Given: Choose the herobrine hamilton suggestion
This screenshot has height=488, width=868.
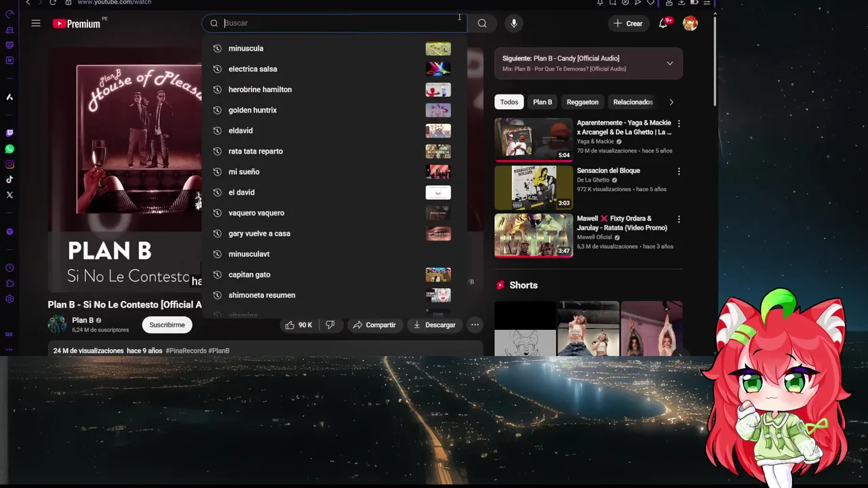Looking at the screenshot, I should [x=334, y=89].
